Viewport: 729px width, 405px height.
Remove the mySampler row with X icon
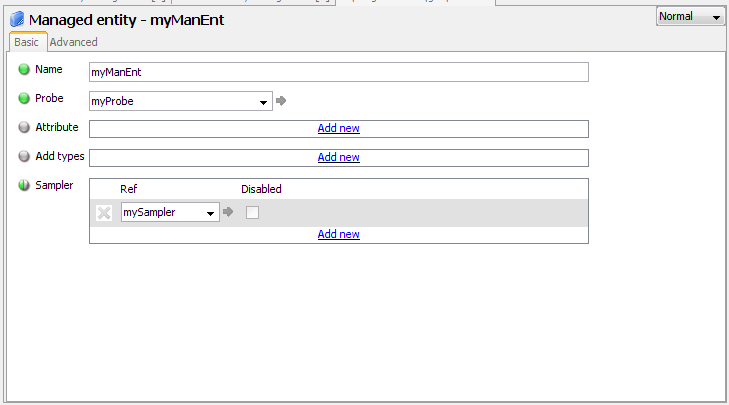coord(104,212)
